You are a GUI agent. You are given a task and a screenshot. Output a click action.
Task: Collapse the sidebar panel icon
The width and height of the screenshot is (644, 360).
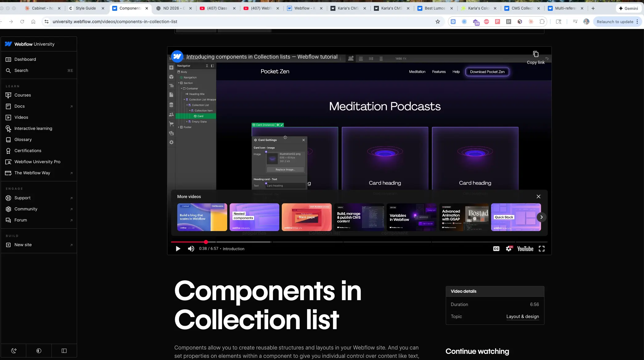pos(64,351)
